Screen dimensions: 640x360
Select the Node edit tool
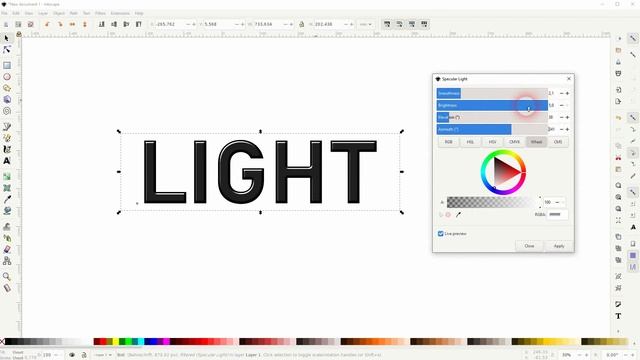(7, 50)
